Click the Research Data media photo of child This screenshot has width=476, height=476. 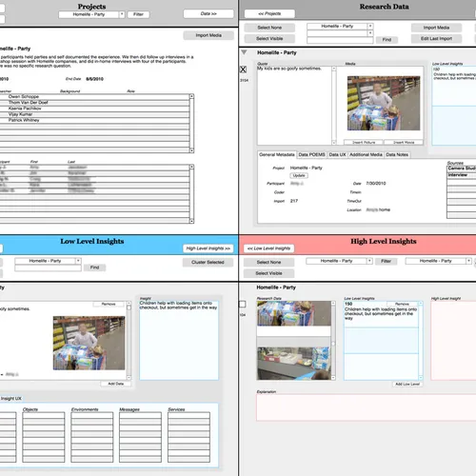point(384,103)
